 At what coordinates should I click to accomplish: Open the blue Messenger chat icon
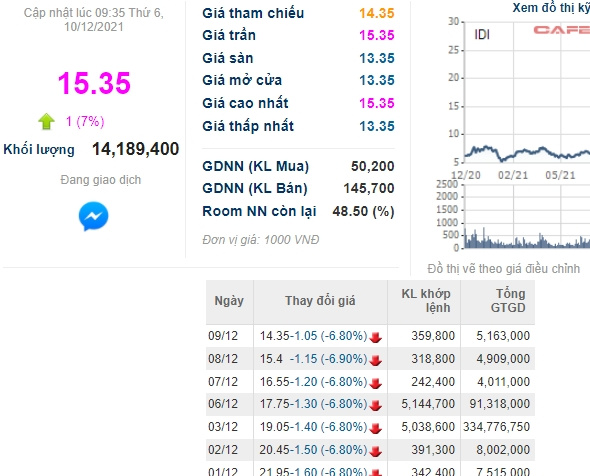tap(93, 216)
